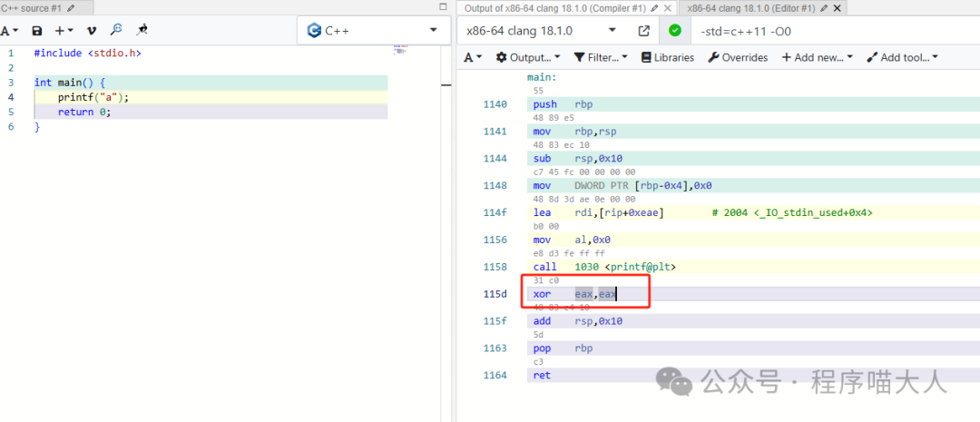Select the C++ source #1 tab

[32, 8]
